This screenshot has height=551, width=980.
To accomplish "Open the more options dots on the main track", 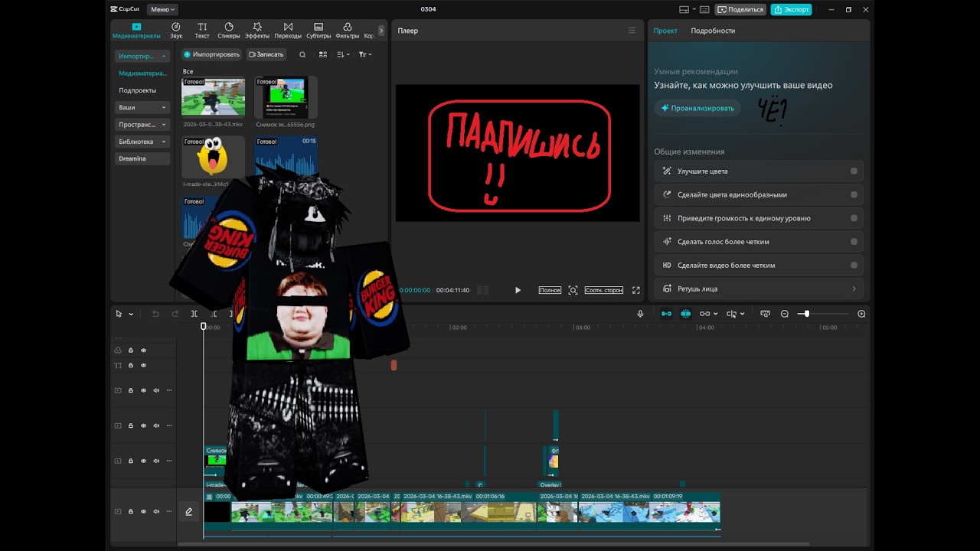I will click(x=169, y=511).
